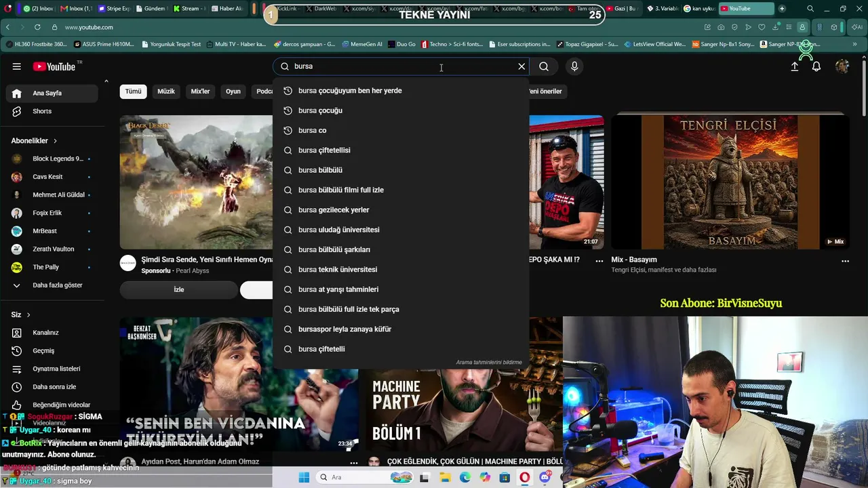868x488 pixels.
Task: Select the 'Tümü' filter chip
Action: pyautogui.click(x=134, y=91)
